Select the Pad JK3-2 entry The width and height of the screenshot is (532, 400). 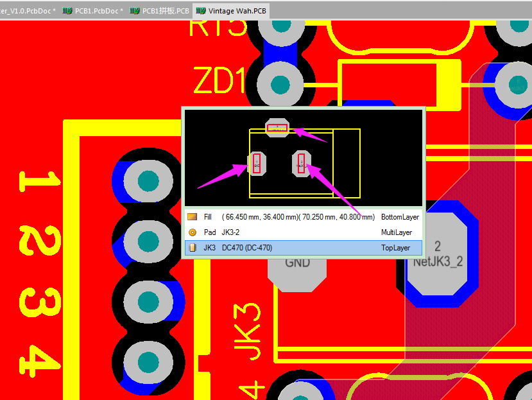[x=303, y=232]
